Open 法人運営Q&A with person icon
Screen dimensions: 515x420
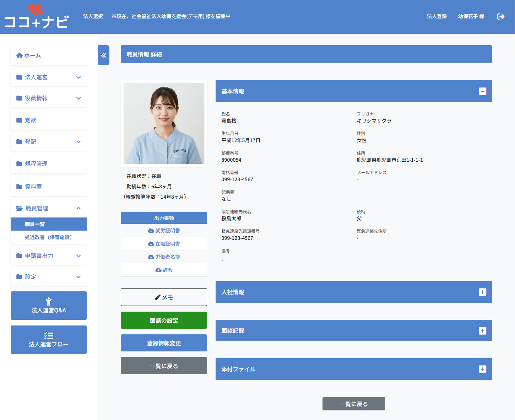click(x=49, y=306)
